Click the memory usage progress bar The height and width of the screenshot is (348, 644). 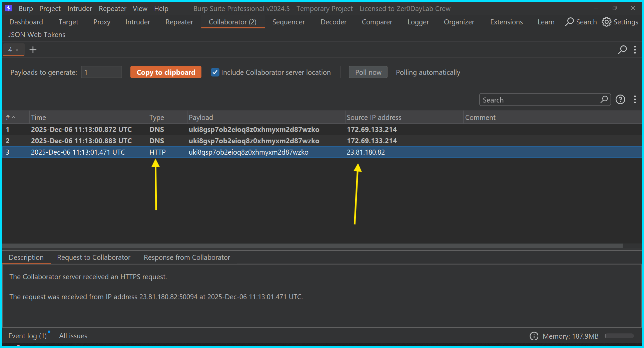[x=619, y=336]
